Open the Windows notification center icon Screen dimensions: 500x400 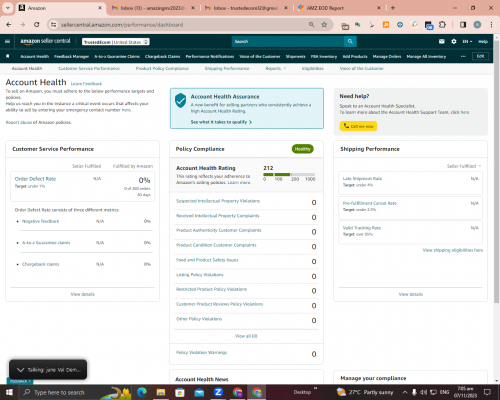[487, 392]
